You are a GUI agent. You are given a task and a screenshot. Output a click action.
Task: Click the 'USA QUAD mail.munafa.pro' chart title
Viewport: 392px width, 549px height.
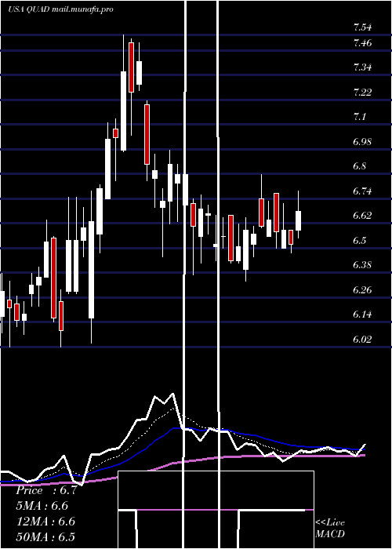pyautogui.click(x=60, y=9)
